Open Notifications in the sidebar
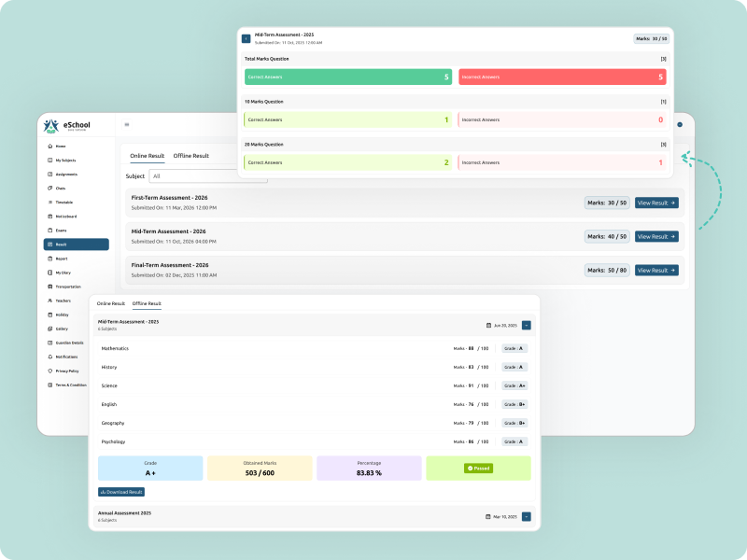Viewport: 747px width, 560px height. [65, 357]
